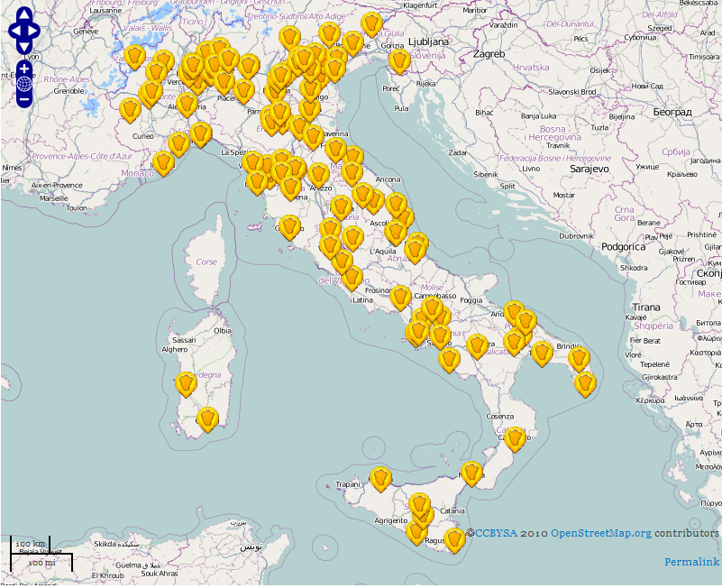722x588 pixels.
Task: Open the OpenStreetMap.org link
Action: (601, 533)
